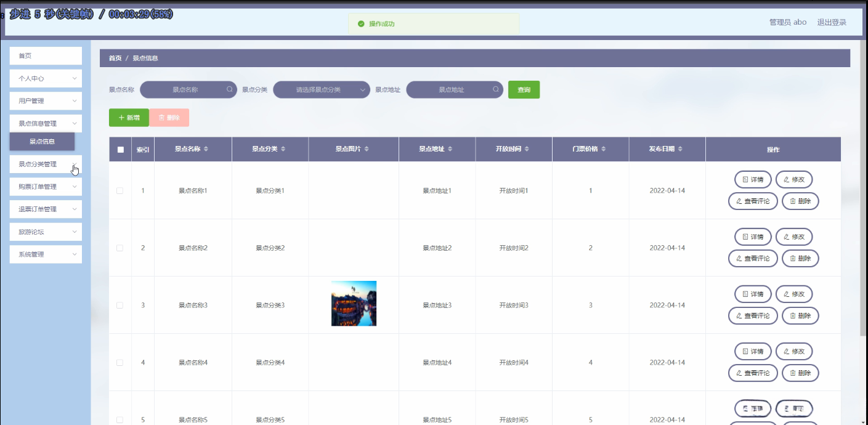This screenshot has height=425, width=868.
Task: Toggle select-all checkbox in table header
Action: (120, 150)
